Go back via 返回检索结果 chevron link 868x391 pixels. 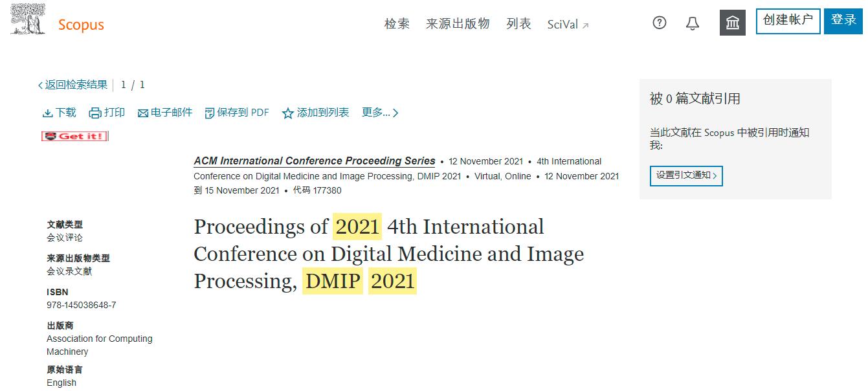tap(72, 85)
